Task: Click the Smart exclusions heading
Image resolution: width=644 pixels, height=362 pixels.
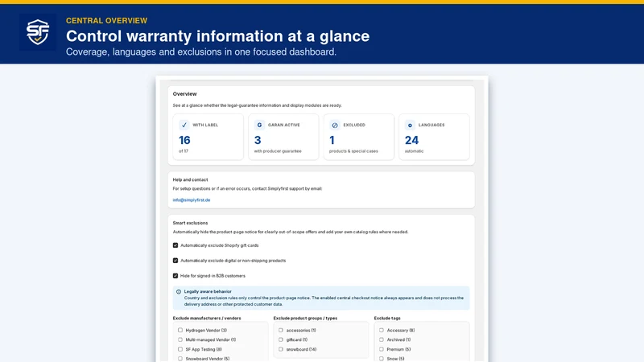Action: coord(190,223)
